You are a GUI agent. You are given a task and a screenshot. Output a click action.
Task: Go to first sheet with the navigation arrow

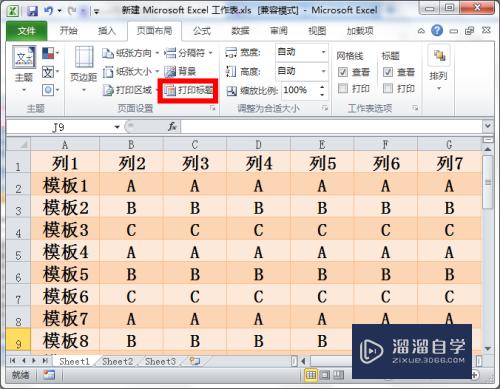pyautogui.click(x=13, y=361)
